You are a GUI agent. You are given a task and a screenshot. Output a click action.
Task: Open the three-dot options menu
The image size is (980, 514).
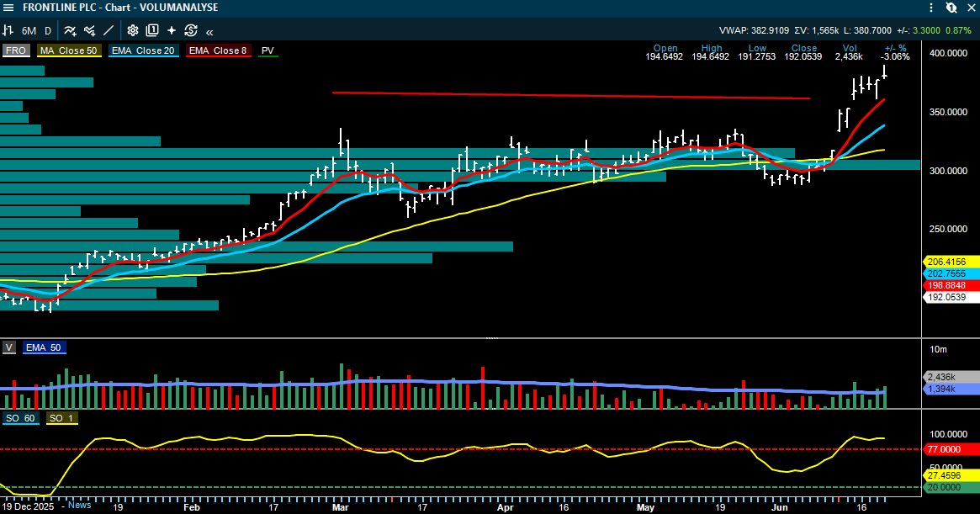pos(931,8)
